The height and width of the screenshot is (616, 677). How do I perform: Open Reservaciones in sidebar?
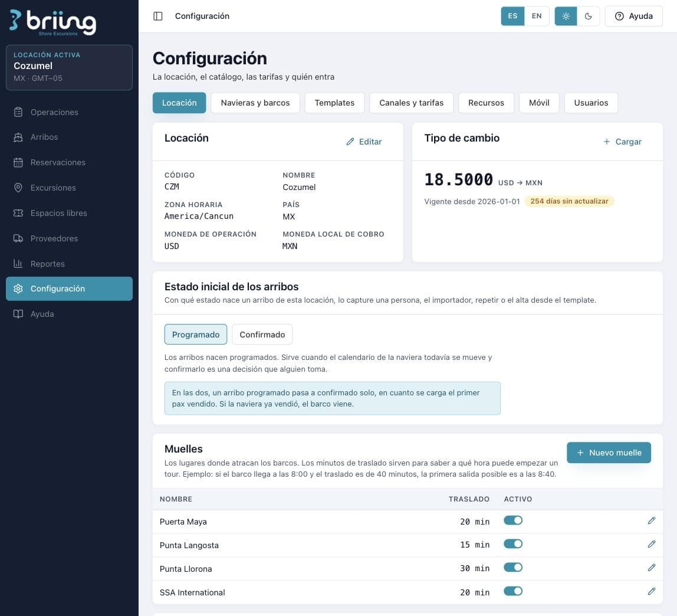point(69,162)
